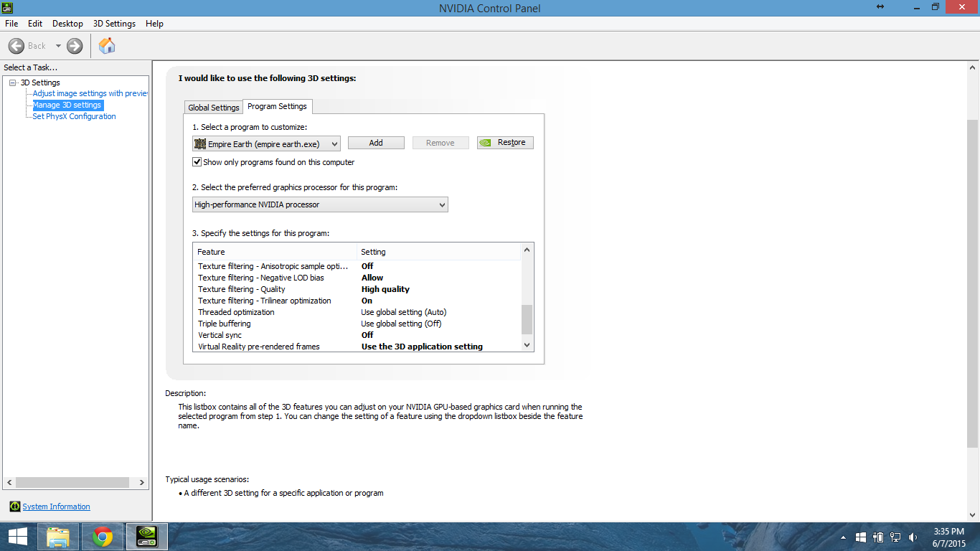Click the Forward arrow icon
This screenshot has width=980, height=551.
[x=75, y=46]
